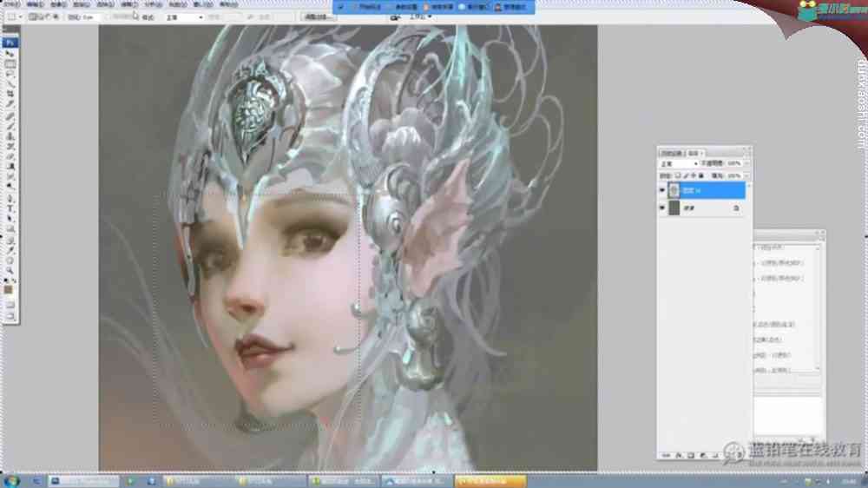This screenshot has width=868, height=488.
Task: Select the Healing Brush tool
Action: click(x=10, y=116)
